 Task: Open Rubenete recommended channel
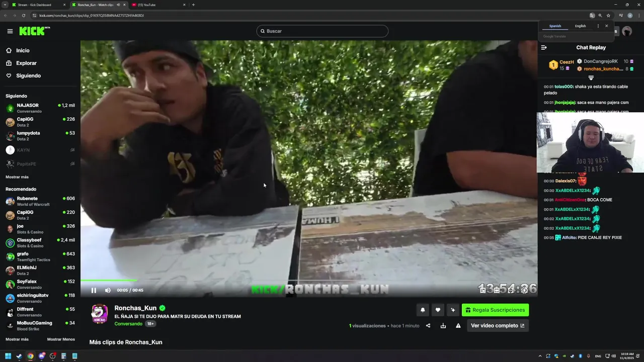tap(40, 201)
